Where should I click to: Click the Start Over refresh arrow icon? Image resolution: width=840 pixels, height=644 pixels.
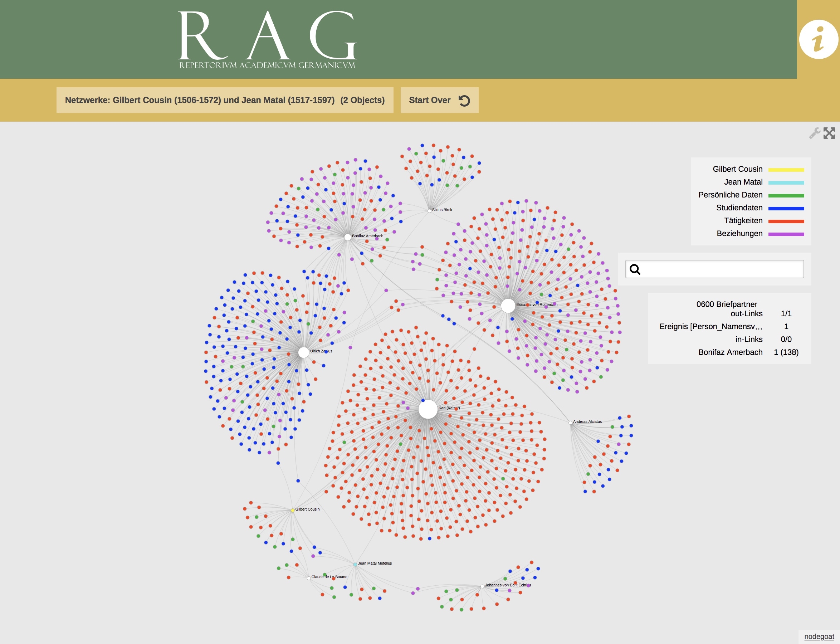coord(464,101)
